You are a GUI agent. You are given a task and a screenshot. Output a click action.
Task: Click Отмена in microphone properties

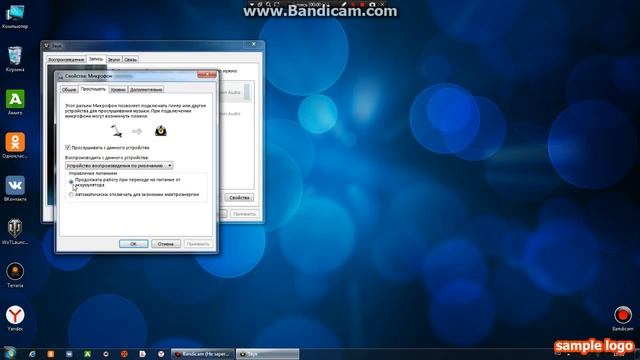point(166,244)
